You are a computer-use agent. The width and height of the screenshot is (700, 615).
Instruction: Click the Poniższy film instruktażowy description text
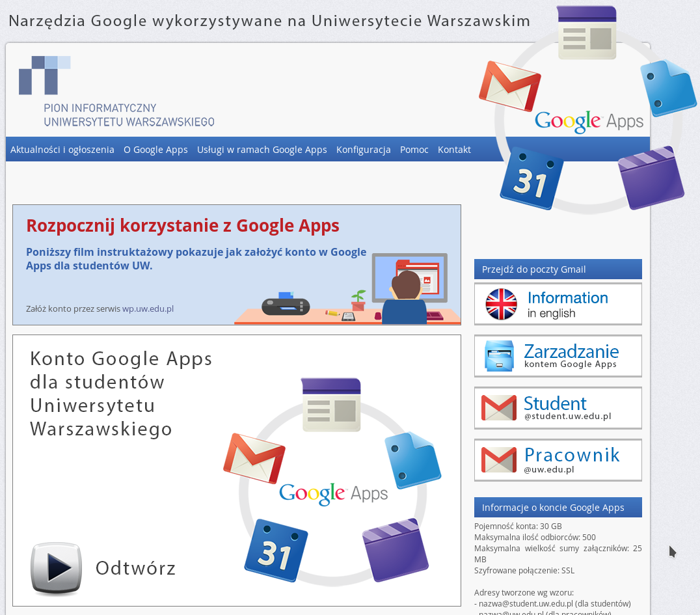tap(196, 258)
